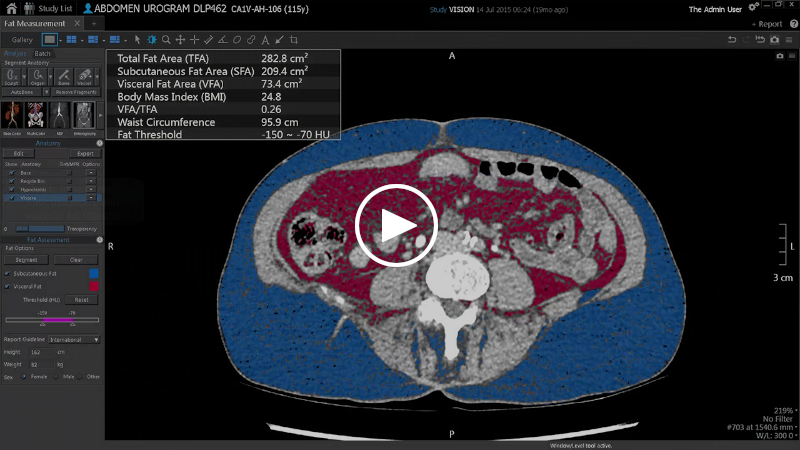The width and height of the screenshot is (800, 450).
Task: Open the Gallery
Action: (22, 39)
